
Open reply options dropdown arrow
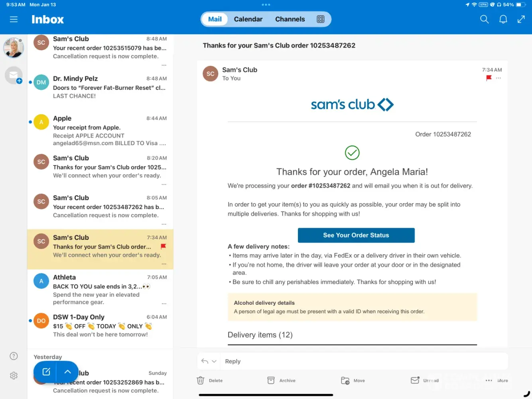pos(214,361)
